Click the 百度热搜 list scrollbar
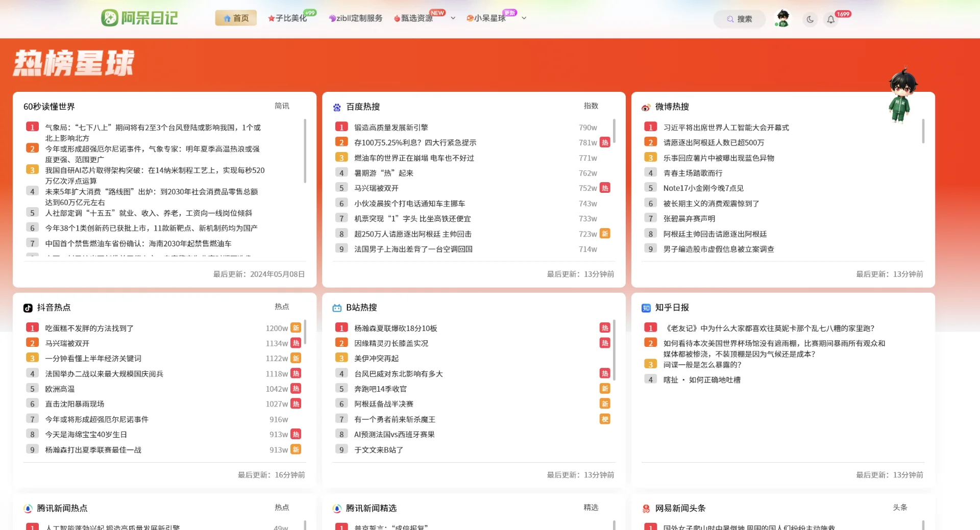Viewport: 980px width, 530px height. coord(614,131)
